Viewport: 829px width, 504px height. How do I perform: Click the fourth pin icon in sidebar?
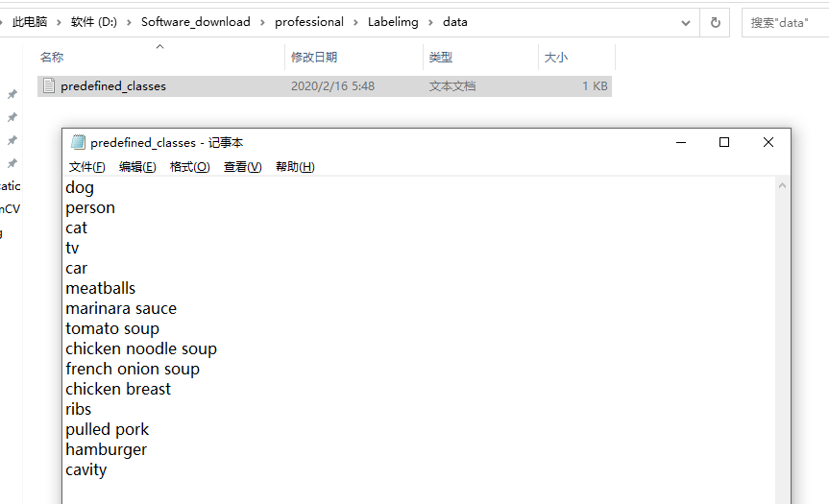click(12, 163)
